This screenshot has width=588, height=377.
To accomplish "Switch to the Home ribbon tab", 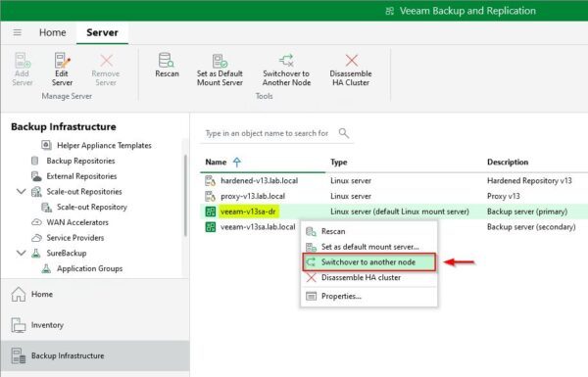I will click(x=53, y=32).
